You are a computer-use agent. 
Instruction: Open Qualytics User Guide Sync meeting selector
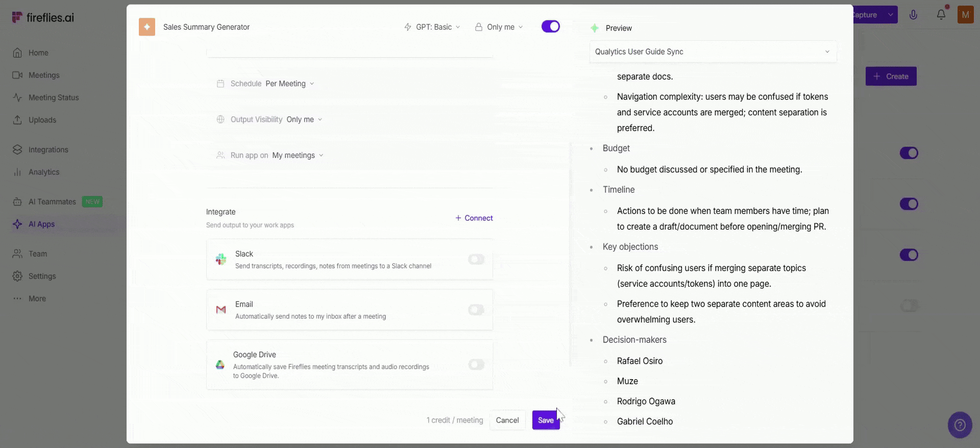[713, 52]
